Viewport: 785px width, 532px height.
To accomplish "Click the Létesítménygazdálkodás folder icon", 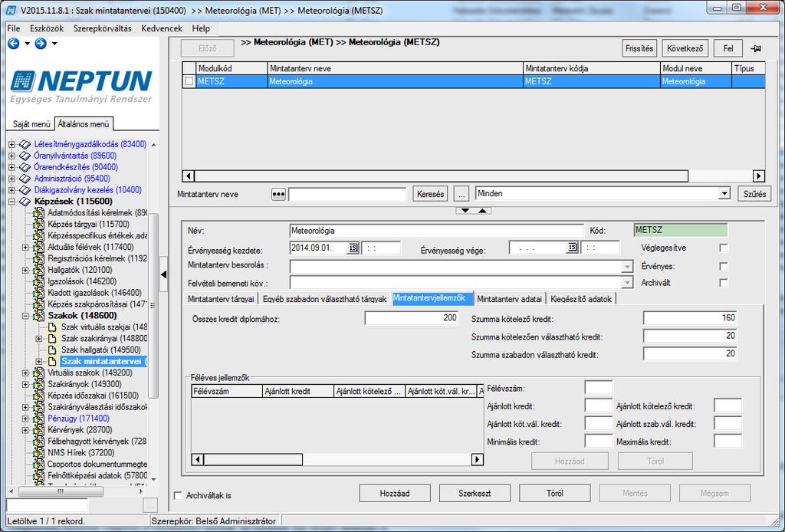I will [25, 145].
